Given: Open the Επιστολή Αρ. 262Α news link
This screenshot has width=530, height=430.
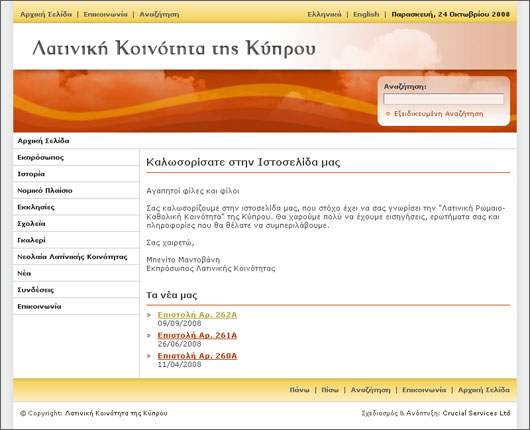Looking at the screenshot, I should tap(197, 315).
